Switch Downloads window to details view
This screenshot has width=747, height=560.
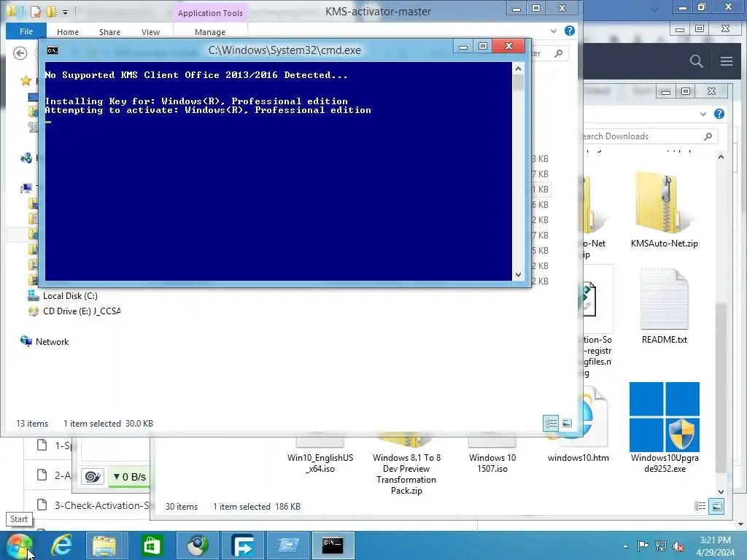tap(700, 506)
